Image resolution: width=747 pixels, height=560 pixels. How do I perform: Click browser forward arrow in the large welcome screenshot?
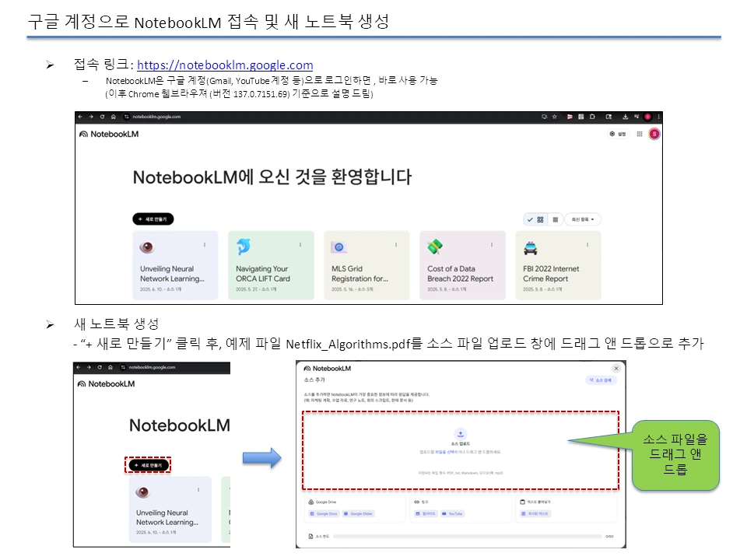pyautogui.click(x=91, y=117)
